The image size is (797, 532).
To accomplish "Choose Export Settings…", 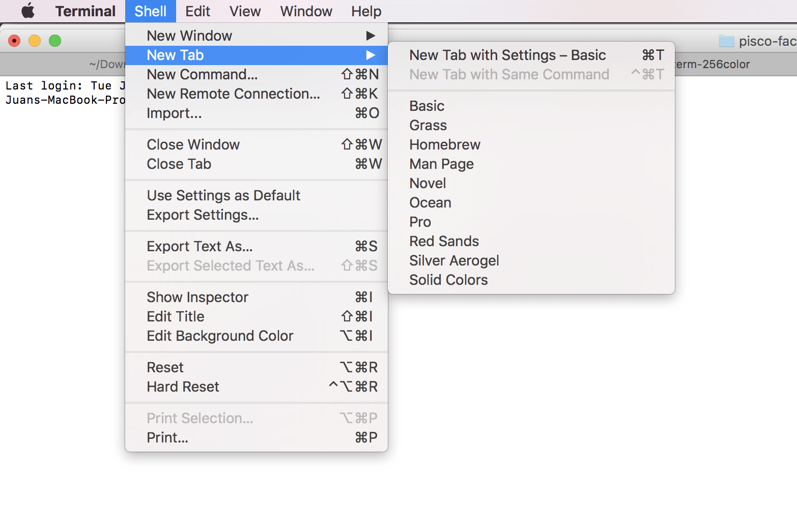I will (257, 215).
